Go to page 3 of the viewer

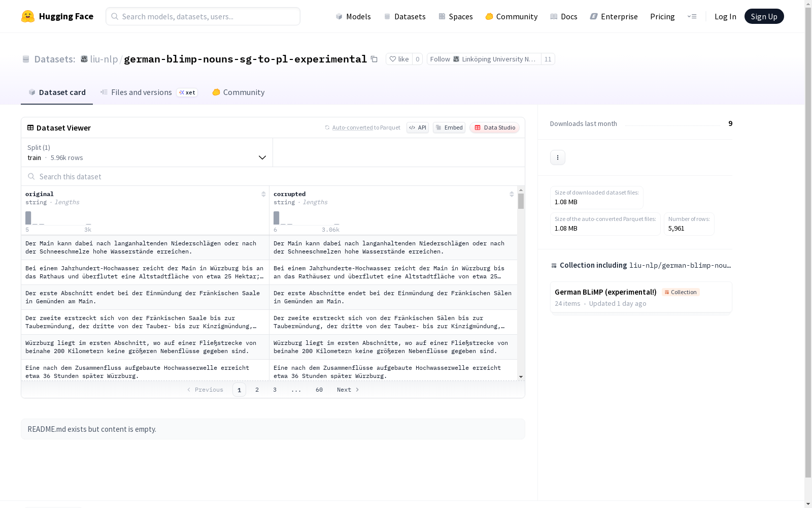click(275, 390)
